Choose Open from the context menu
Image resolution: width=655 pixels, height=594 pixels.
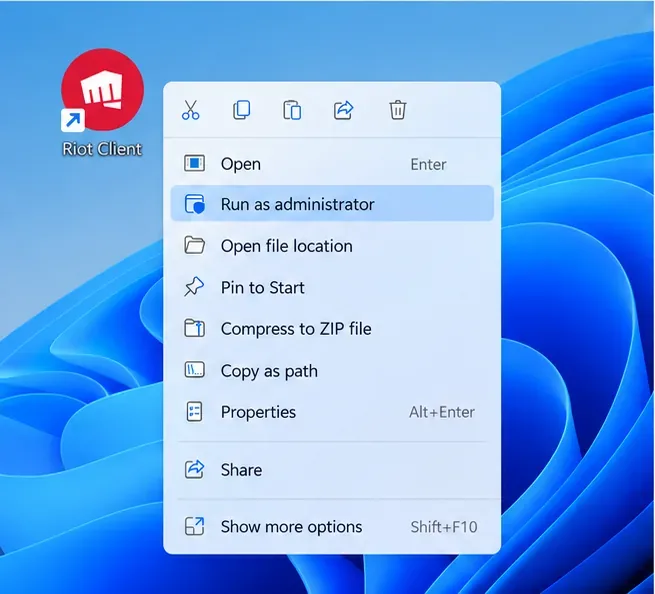tap(332, 164)
